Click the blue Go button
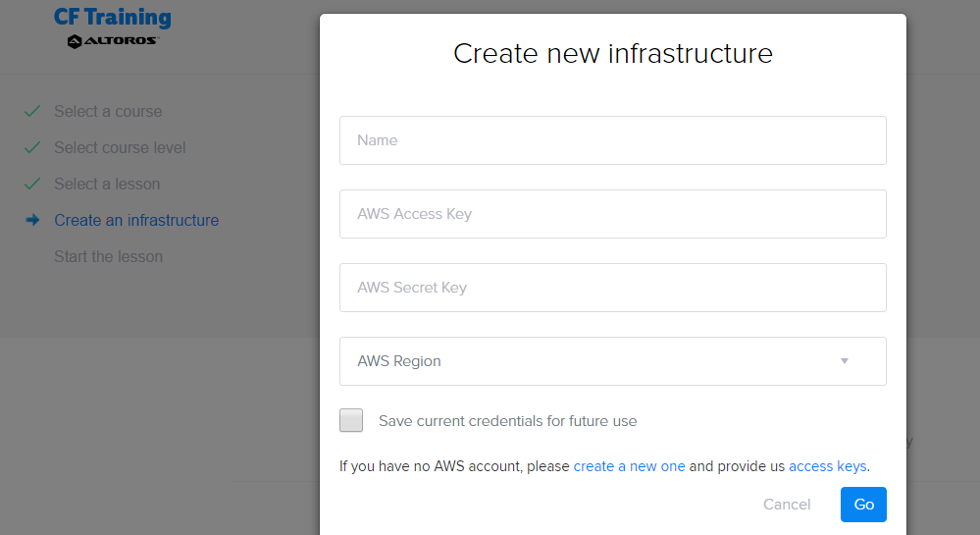Viewport: 980px width, 535px height. (x=863, y=505)
